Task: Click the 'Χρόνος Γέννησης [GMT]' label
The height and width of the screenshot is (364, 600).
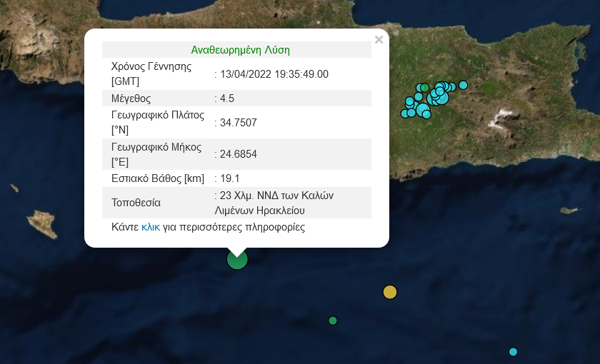Action: [151, 74]
